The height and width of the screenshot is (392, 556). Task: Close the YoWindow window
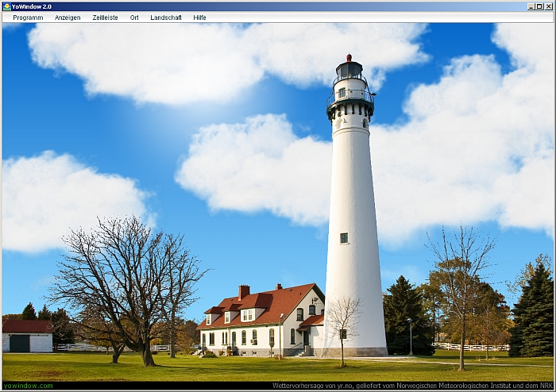[x=548, y=6]
